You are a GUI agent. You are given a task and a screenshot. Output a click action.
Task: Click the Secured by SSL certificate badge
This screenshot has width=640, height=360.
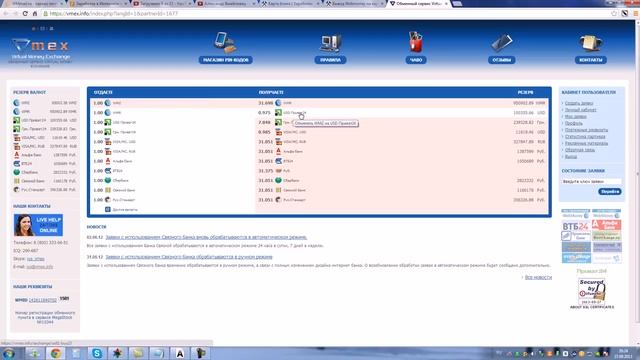[592, 293]
